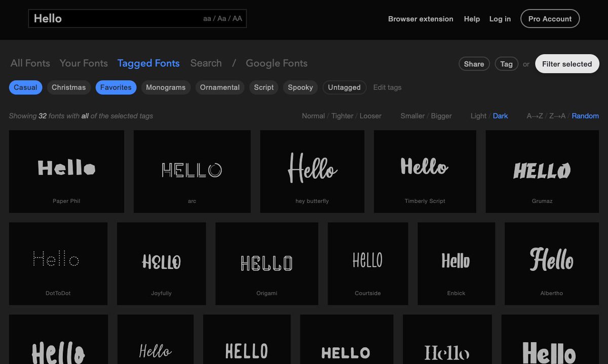Toggle the Ornamental tag filter

tap(220, 88)
